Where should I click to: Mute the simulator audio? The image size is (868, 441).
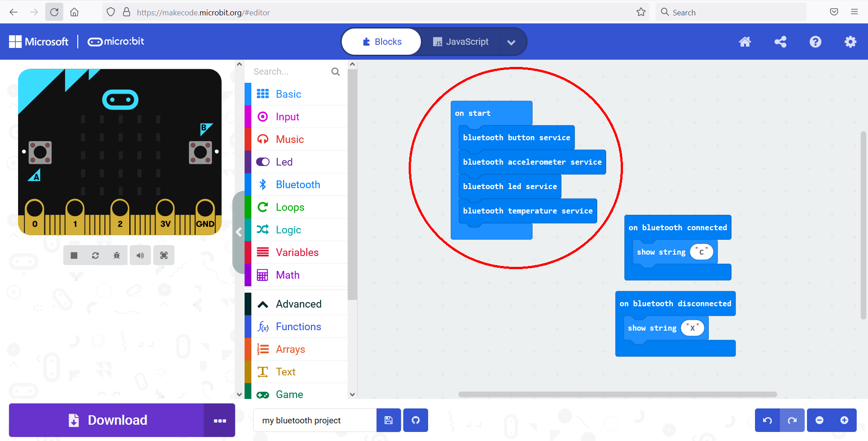141,256
